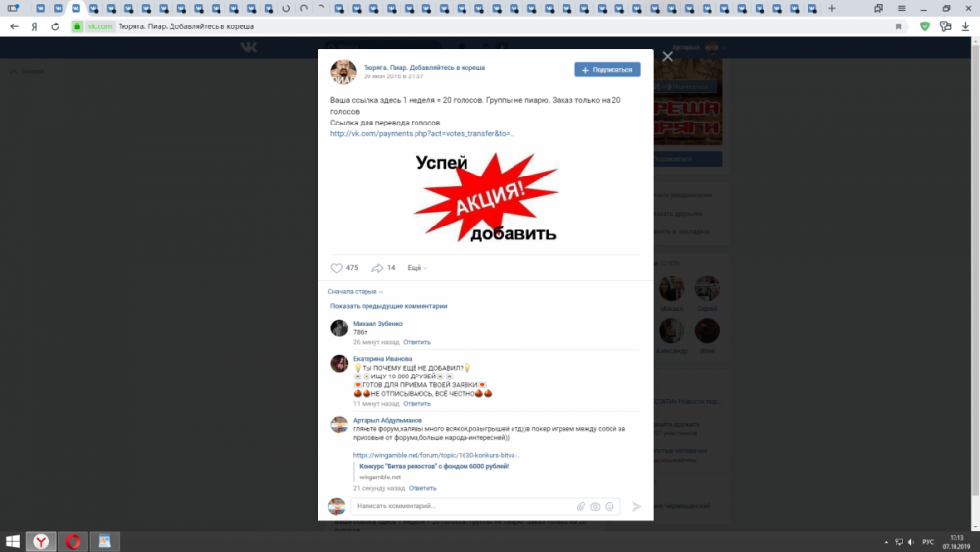Viewport: 980px width, 552px height.
Task: Switch the РУС input language
Action: (x=928, y=542)
